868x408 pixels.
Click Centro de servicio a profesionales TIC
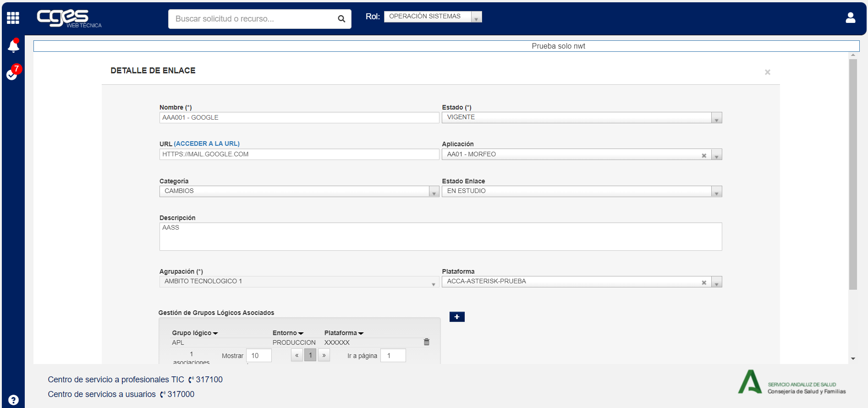[116, 380]
